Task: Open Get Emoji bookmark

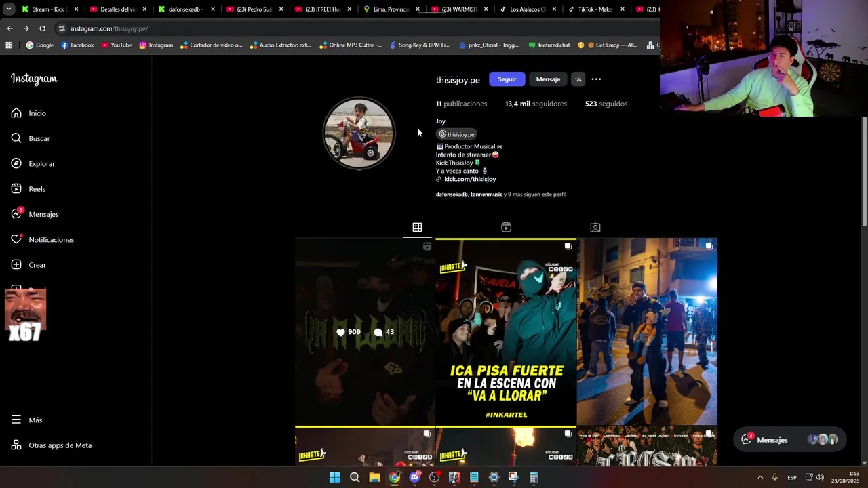Action: coord(608,45)
